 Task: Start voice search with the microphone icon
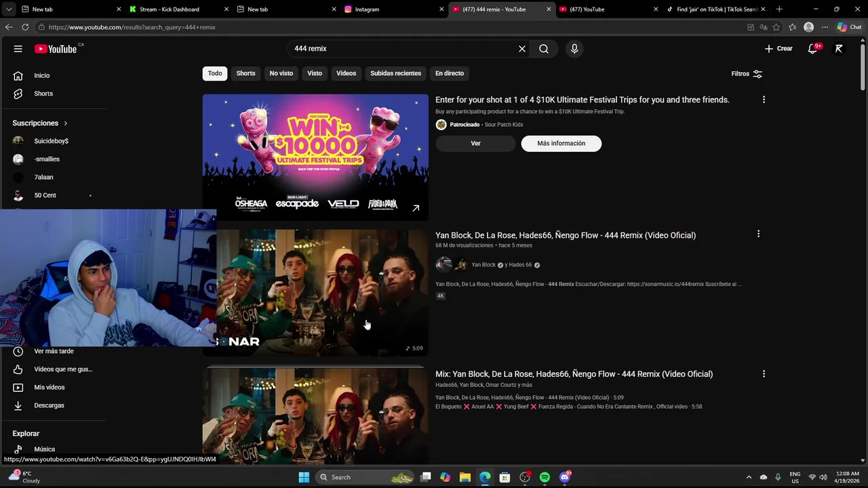tap(574, 49)
